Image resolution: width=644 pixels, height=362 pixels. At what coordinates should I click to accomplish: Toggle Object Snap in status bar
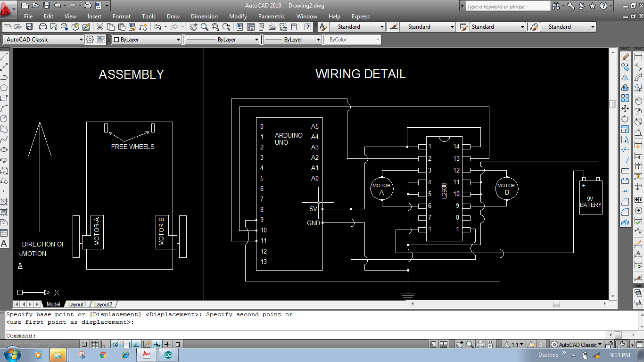tap(126, 345)
